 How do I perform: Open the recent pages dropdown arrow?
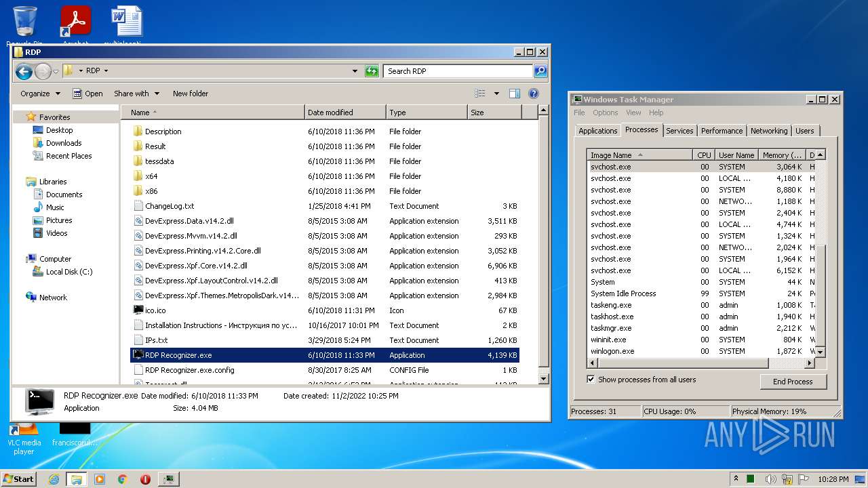click(x=56, y=71)
